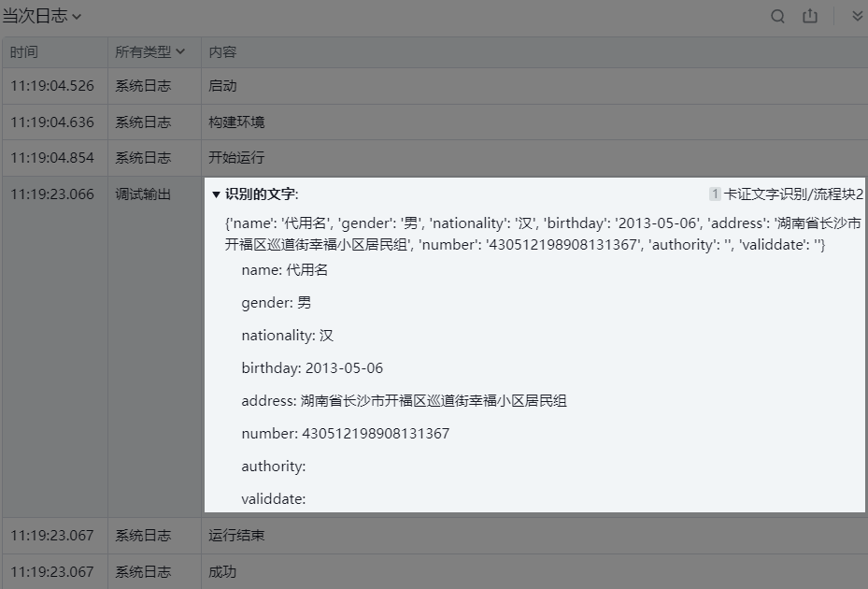Click the 内容 column header
Screen dimensions: 868x589
pyautogui.click(x=222, y=52)
